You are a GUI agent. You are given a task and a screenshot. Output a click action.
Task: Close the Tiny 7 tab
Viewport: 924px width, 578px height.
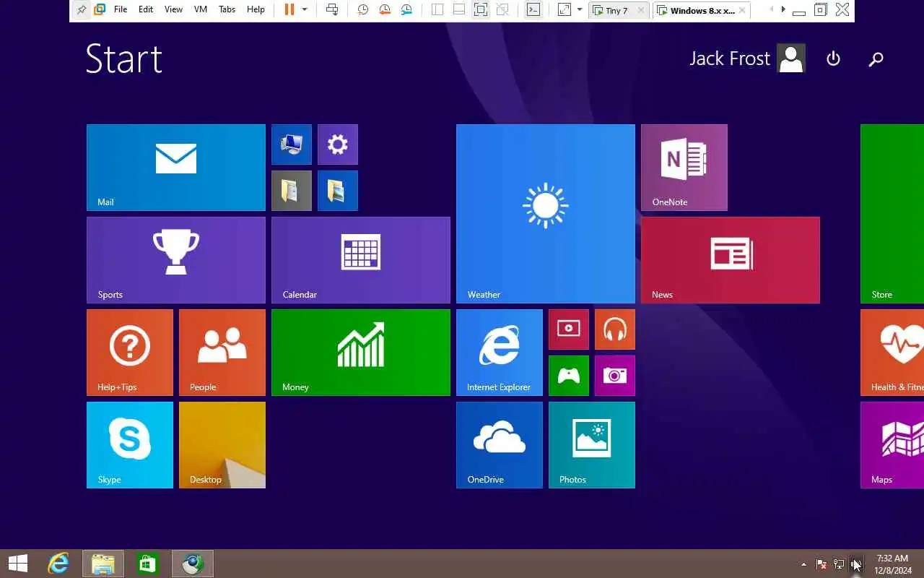(x=641, y=10)
